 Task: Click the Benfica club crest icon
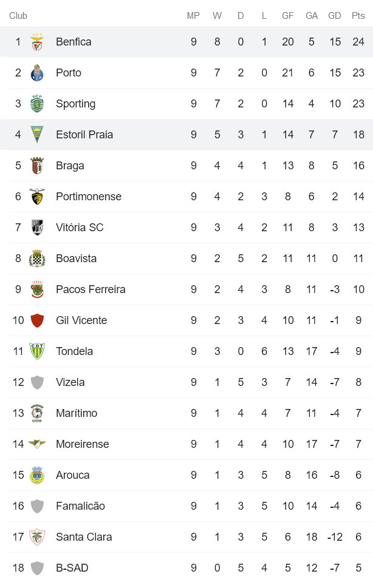pyautogui.click(x=37, y=42)
